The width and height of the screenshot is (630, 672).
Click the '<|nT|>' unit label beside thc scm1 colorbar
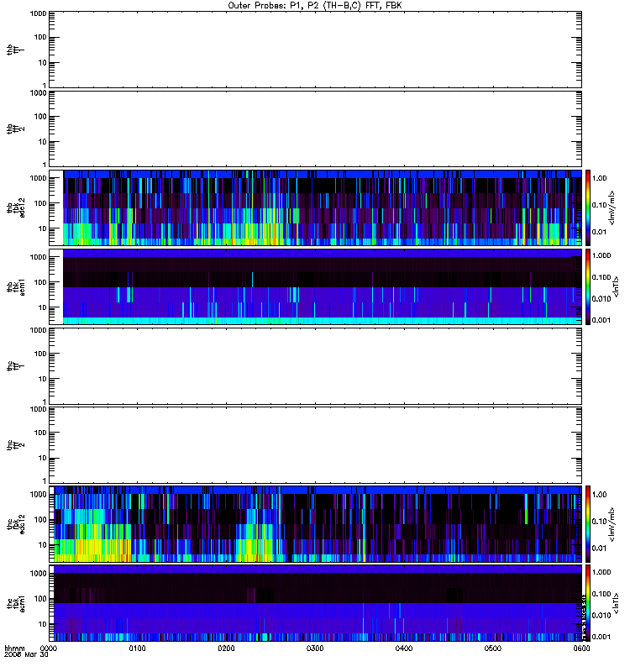tap(616, 603)
